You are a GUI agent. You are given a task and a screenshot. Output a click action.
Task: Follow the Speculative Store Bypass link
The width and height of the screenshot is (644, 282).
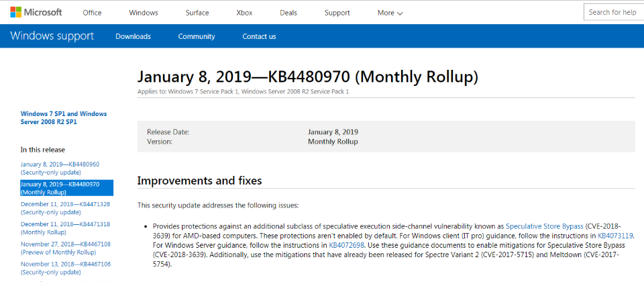pos(544,226)
